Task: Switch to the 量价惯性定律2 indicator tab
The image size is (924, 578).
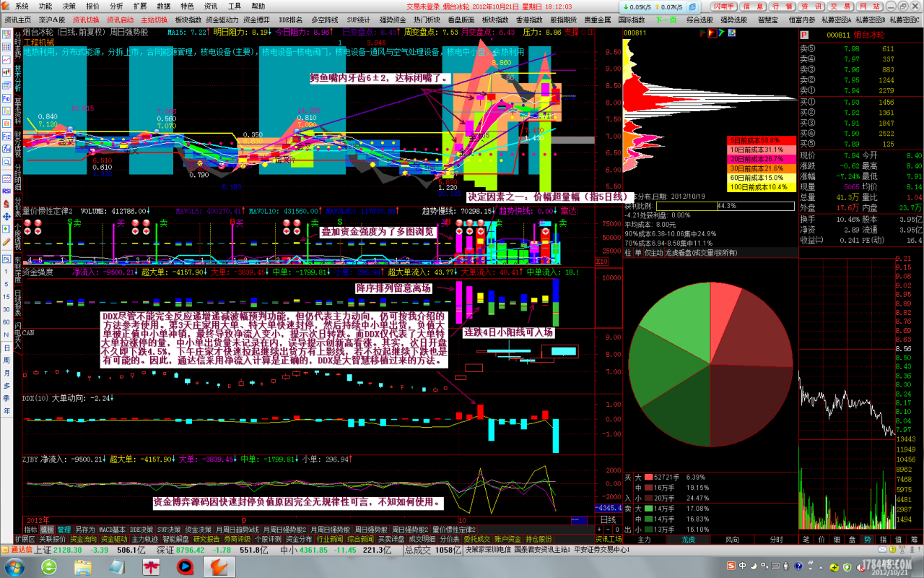Action: click(x=455, y=530)
